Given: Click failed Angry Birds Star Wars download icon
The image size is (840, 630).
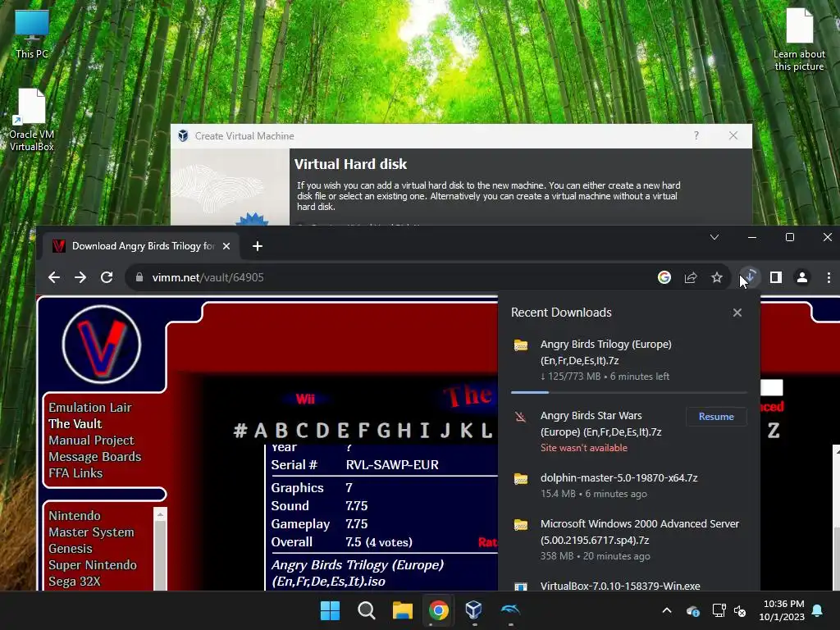Looking at the screenshot, I should point(520,416).
